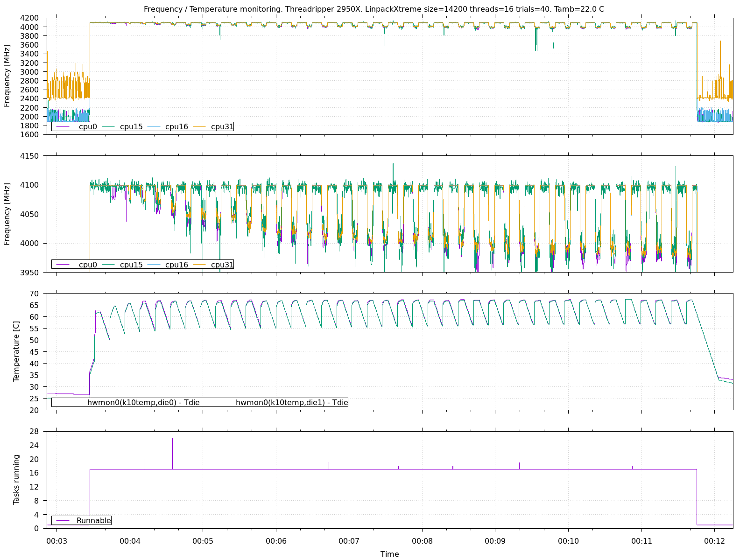Screen dimensions: 747x560
Task: Select the 24 tick on Tasks running axis
Action: coord(35,445)
